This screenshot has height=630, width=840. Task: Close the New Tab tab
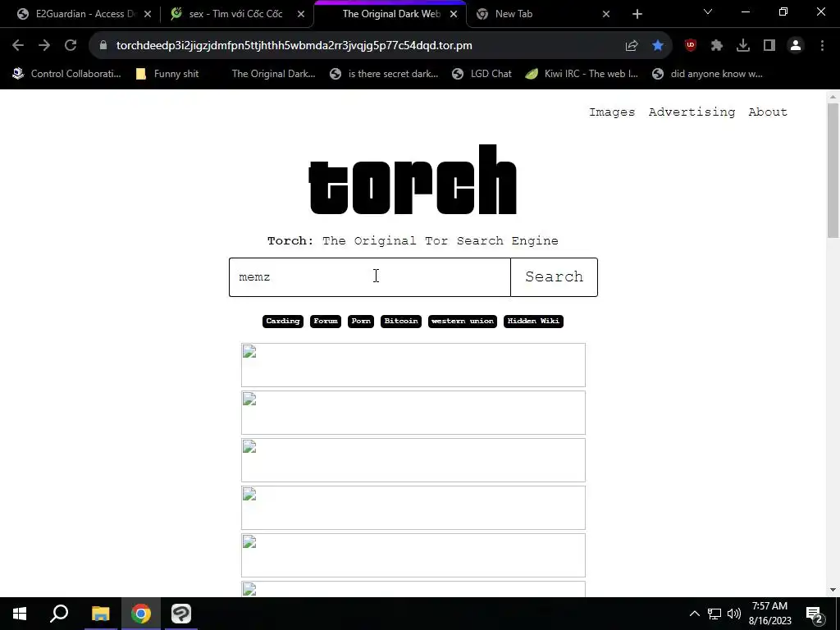[x=606, y=14]
